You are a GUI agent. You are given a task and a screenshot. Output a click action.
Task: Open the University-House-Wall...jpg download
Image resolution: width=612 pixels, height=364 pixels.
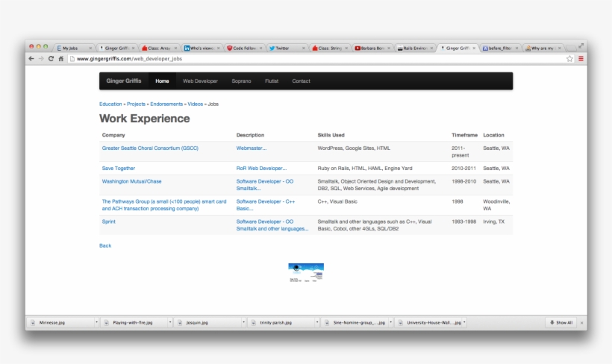pos(431,323)
